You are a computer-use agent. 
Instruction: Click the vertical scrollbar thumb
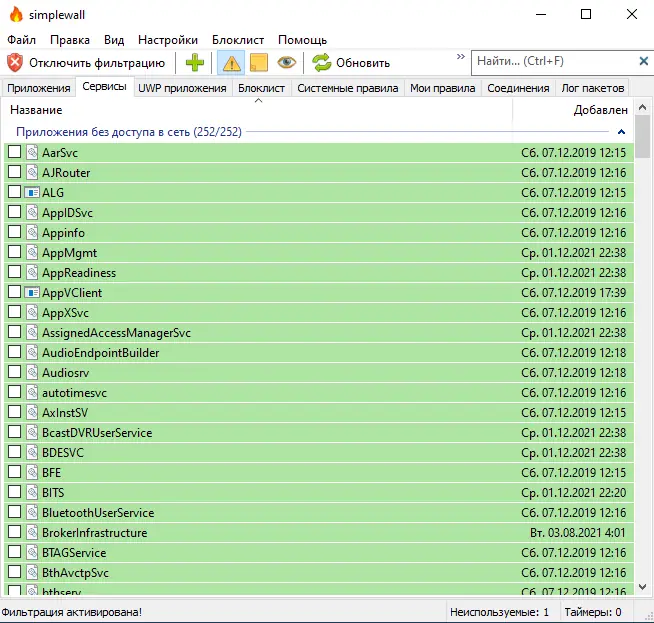[x=642, y=137]
